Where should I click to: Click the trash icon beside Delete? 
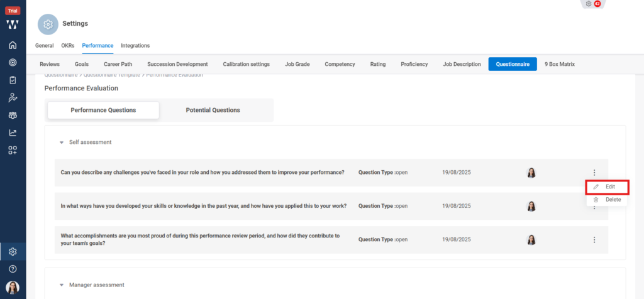596,200
